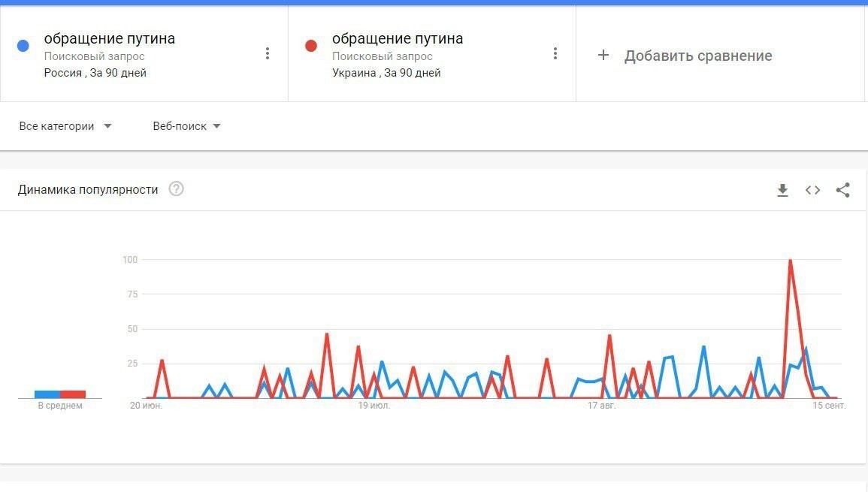868x492 pixels.
Task: Edit the Россия обращение путина query
Action: [x=110, y=38]
